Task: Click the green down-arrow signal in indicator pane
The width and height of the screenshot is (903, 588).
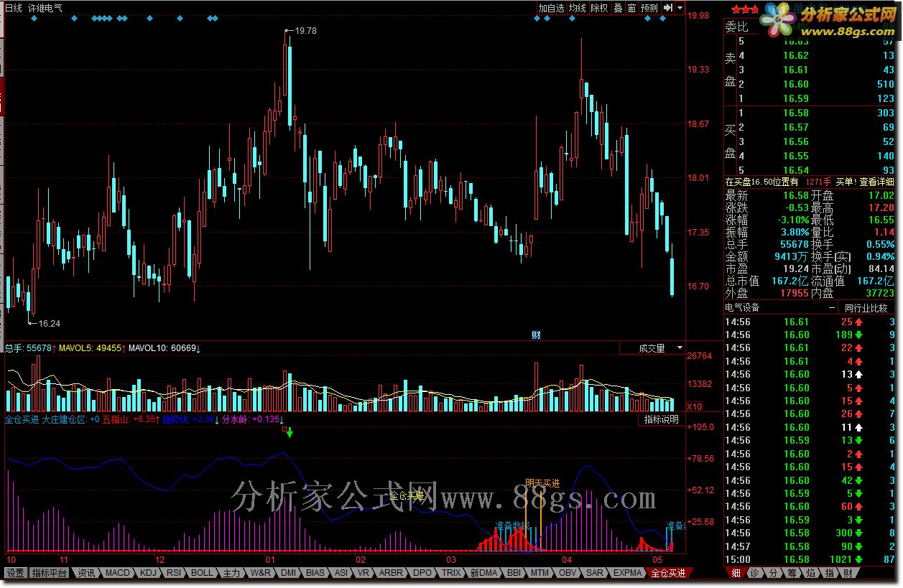Action: point(290,433)
